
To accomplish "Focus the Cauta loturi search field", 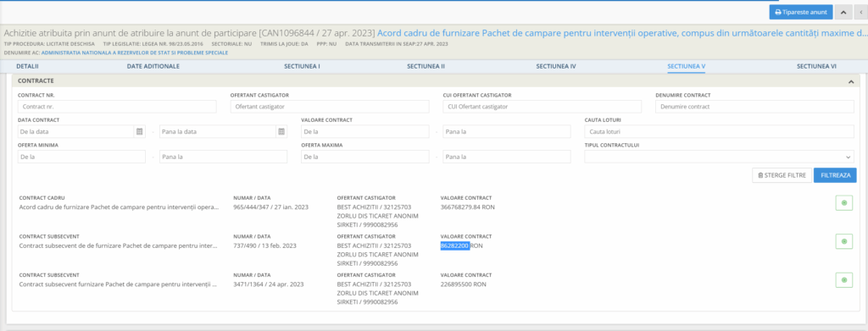I will click(719, 131).
